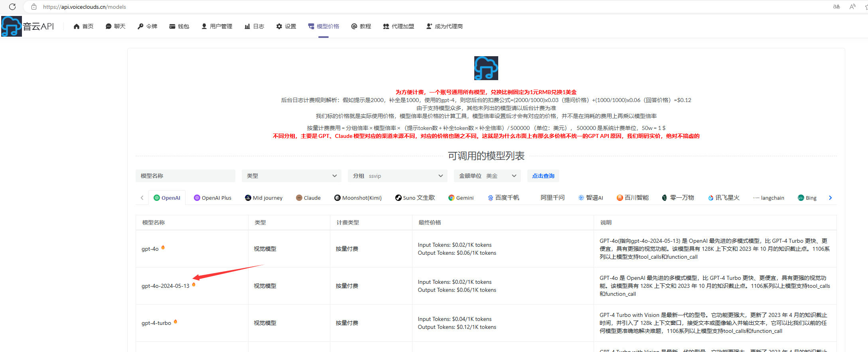Switch to the Moonshot(Kimi) tab
The image size is (868, 352).
358,198
